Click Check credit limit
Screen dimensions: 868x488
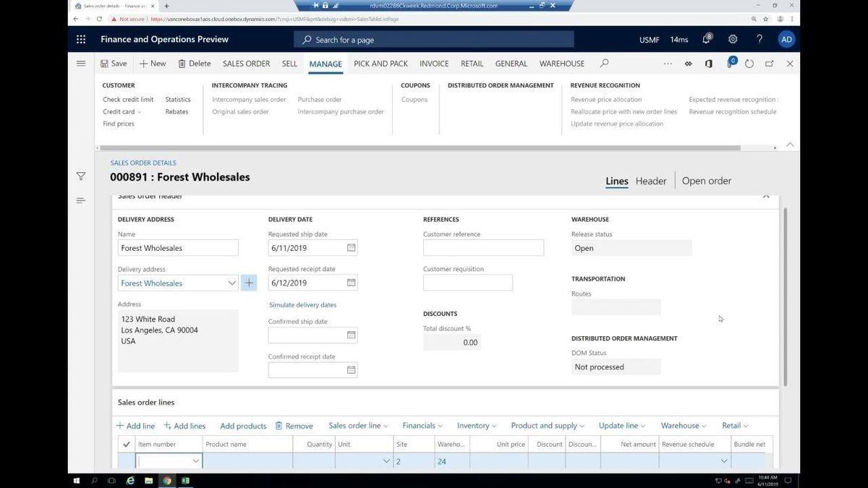pos(128,99)
